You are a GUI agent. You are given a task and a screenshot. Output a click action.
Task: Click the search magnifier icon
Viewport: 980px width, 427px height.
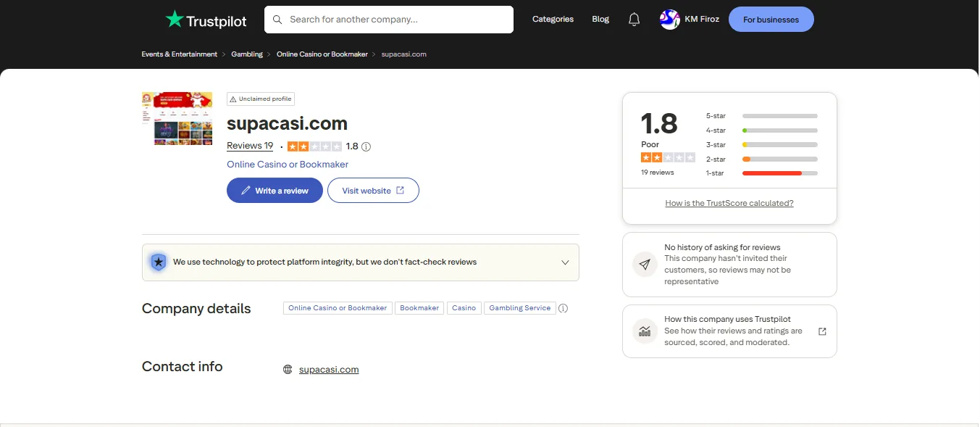pyautogui.click(x=277, y=20)
